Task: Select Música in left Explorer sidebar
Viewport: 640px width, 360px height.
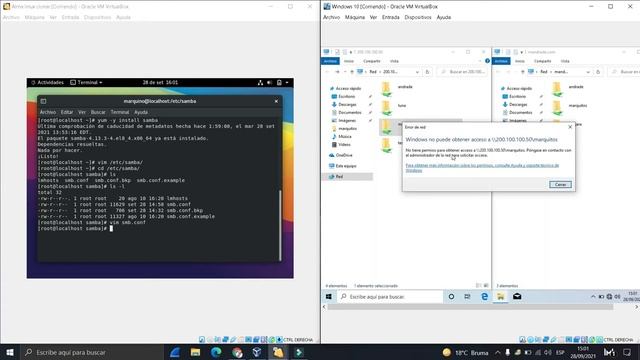Action: tap(341, 136)
